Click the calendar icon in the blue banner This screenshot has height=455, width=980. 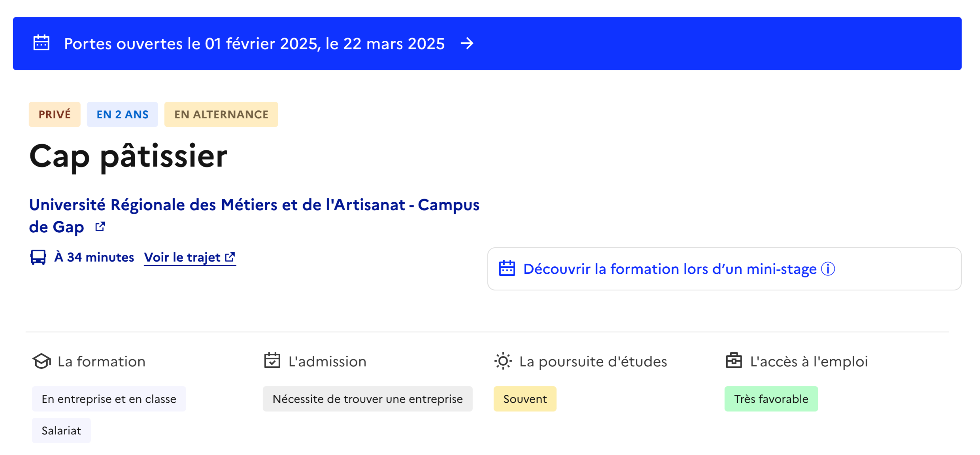(42, 43)
